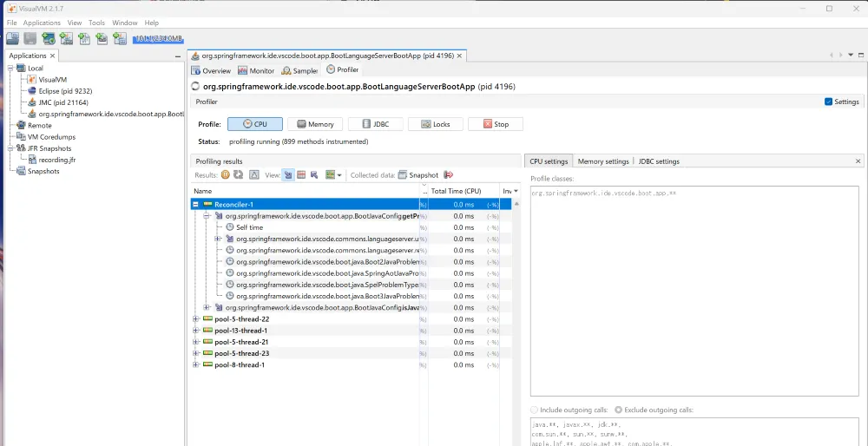Screen dimensions: 868x446
Task: Close the settings panel with X
Action: pyautogui.click(x=858, y=161)
